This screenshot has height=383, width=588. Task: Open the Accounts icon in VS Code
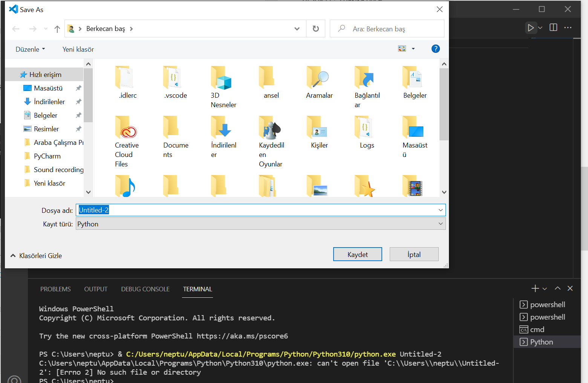14,379
